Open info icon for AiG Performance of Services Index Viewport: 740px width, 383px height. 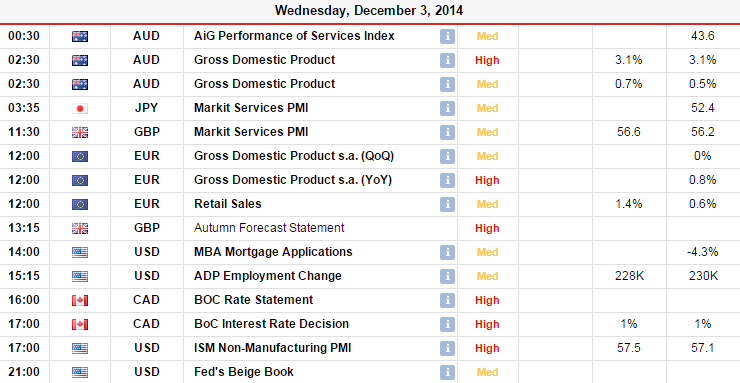click(x=447, y=36)
